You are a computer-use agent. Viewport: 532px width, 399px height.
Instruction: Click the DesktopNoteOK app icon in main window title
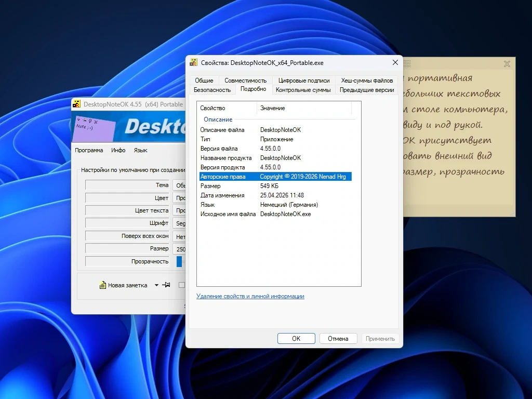coord(77,104)
